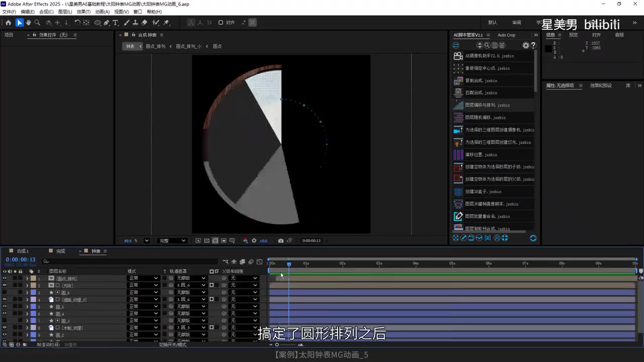The image size is (644, 362).
Task: Open composition mini-flowchart in timeline
Action: [226, 261]
